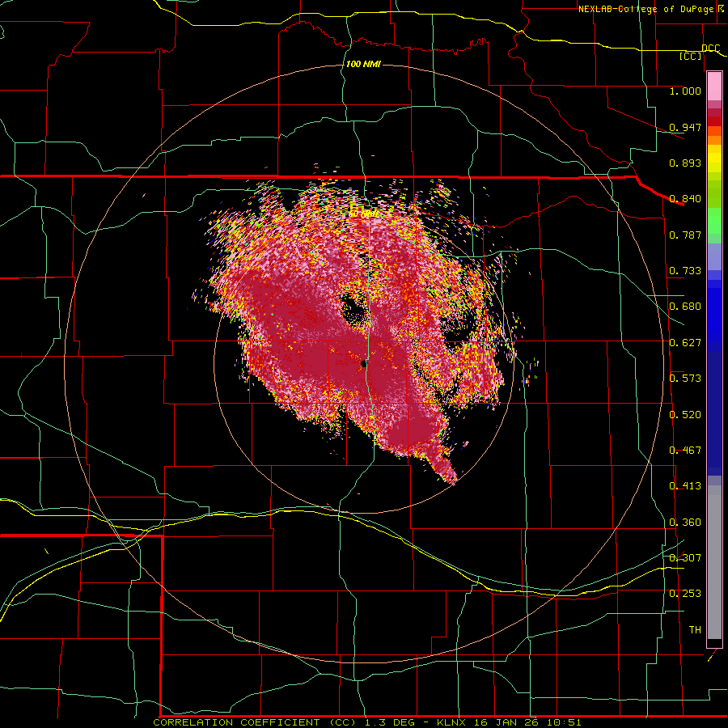Select the 0.573 scale value
Image resolution: width=728 pixels, height=728 pixels.
click(685, 379)
